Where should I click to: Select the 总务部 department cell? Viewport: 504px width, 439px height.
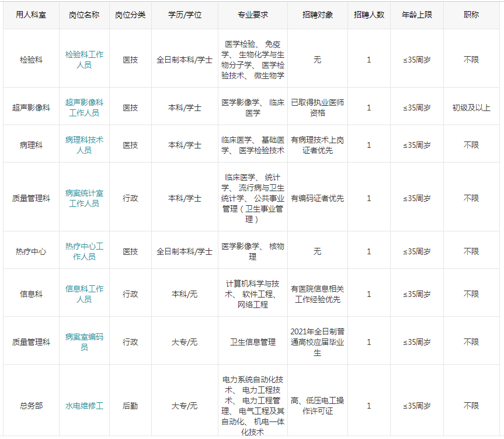(31, 406)
